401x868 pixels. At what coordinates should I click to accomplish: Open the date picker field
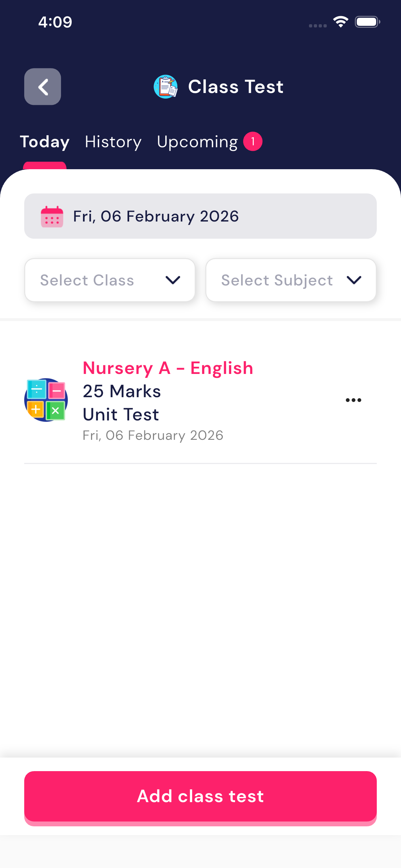coord(200,216)
